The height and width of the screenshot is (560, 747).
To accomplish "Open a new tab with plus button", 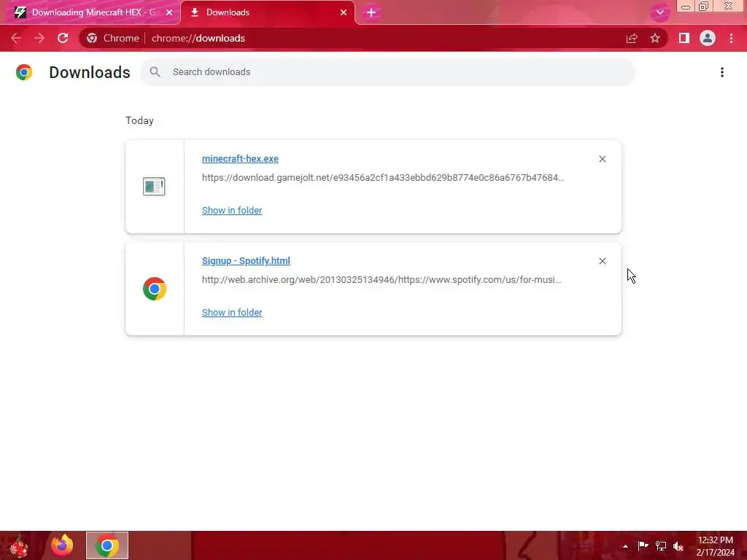I will pos(371,13).
